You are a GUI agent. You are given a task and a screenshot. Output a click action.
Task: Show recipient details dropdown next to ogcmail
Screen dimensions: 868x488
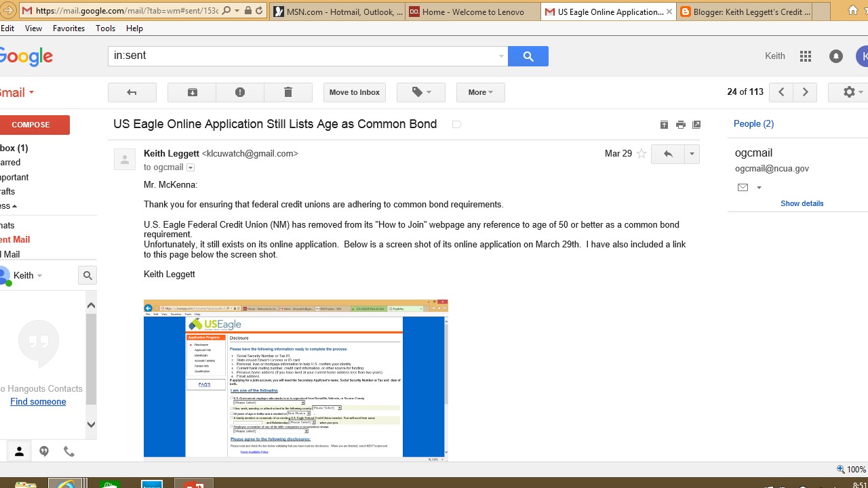(x=191, y=167)
